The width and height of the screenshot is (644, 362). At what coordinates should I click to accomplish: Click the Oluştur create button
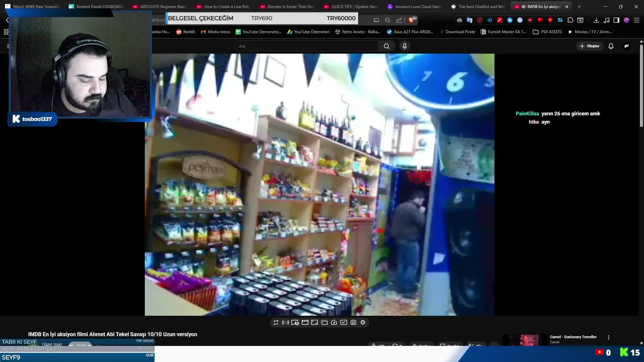[x=590, y=46]
